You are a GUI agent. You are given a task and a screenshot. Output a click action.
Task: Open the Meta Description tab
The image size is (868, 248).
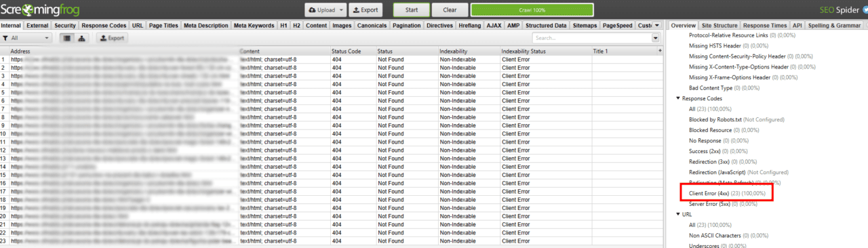click(x=206, y=25)
